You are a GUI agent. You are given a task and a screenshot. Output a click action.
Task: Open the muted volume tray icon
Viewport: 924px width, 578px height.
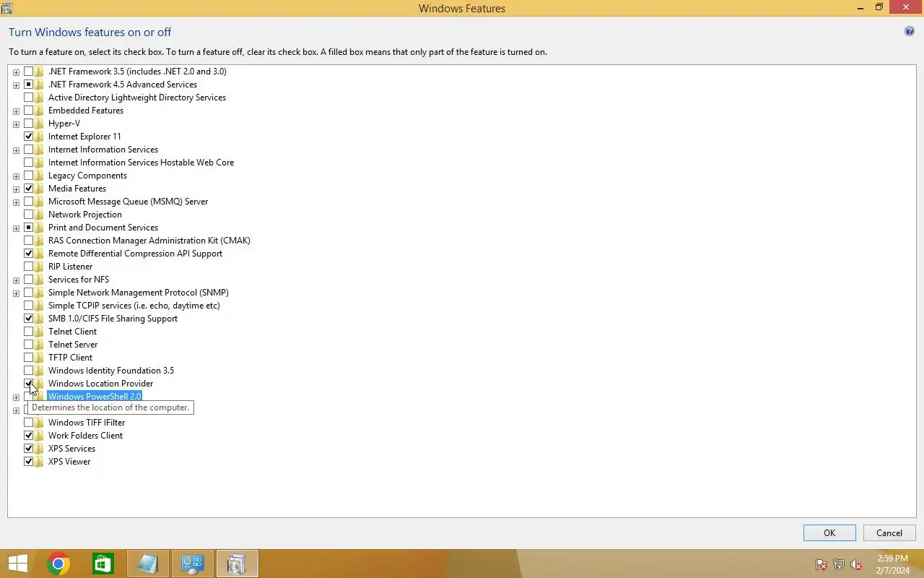[856, 564]
